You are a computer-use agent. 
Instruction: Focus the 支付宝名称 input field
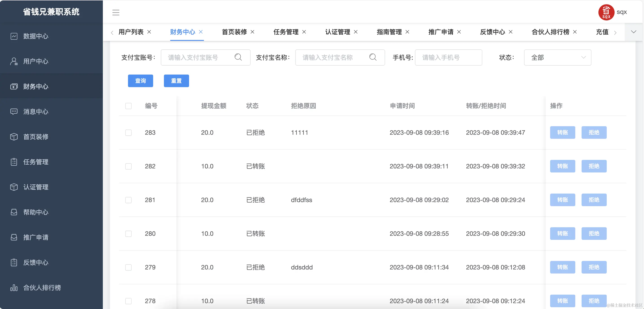point(340,57)
